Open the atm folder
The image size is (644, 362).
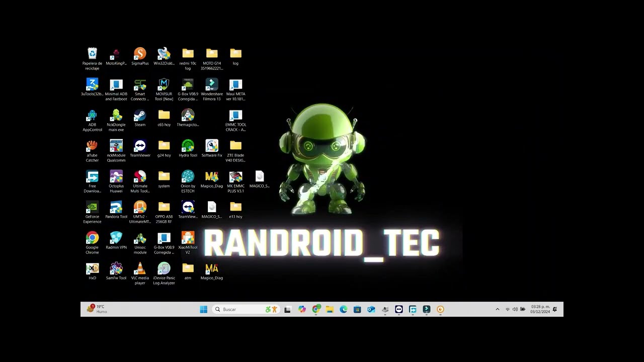[x=188, y=271]
